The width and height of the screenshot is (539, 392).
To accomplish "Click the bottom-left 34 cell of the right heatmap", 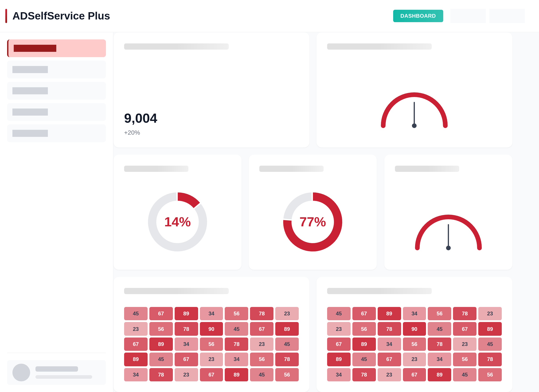I will 339,375.
